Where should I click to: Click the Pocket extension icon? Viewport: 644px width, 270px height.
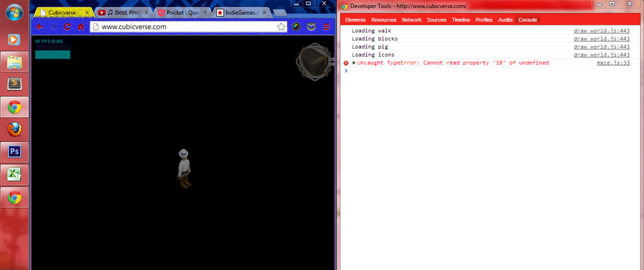pyautogui.click(x=311, y=27)
